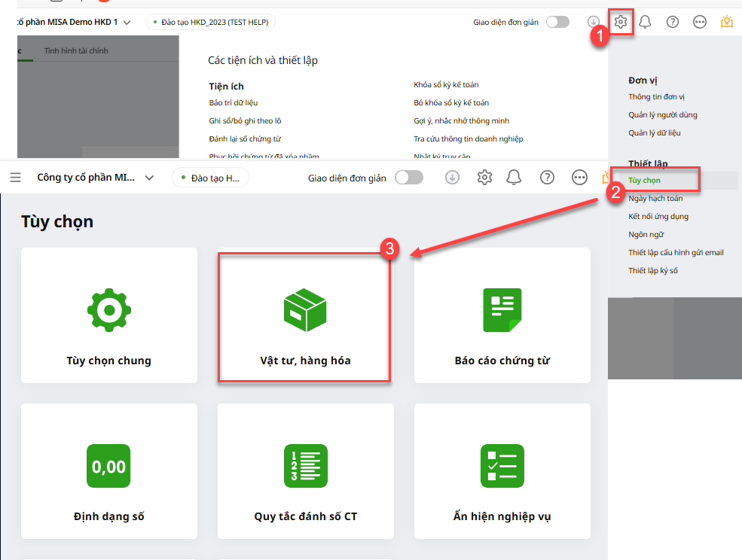Image resolution: width=742 pixels, height=560 pixels.
Task: Click the Quy tắc đánh số CT icon
Action: (x=305, y=466)
